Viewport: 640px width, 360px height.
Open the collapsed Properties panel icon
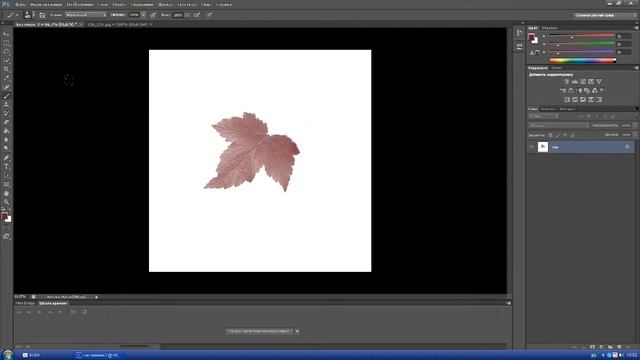tap(519, 46)
